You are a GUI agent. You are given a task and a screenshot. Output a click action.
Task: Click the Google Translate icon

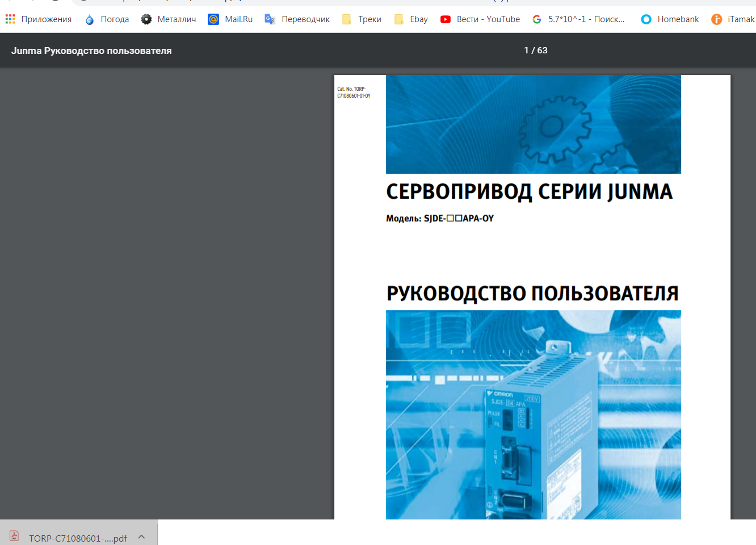270,19
